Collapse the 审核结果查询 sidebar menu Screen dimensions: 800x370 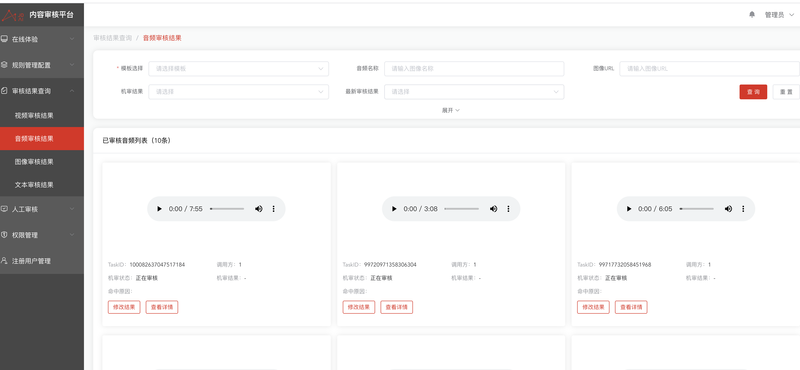42,91
